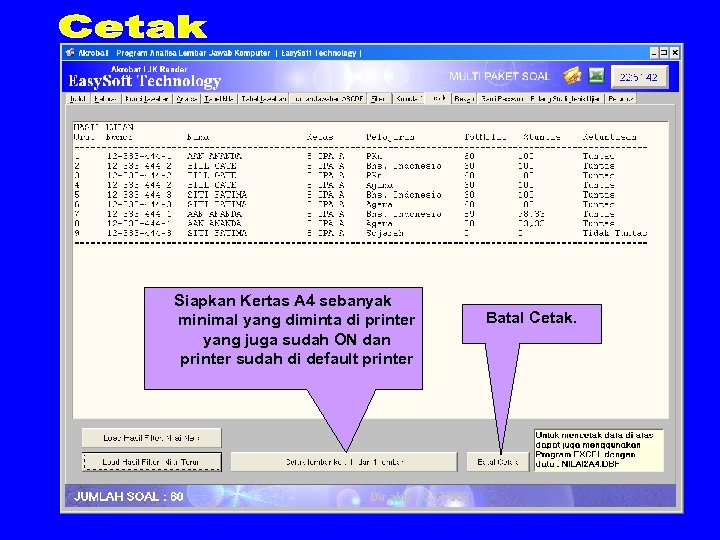Image resolution: width=720 pixels, height=540 pixels.
Task: Select the first tab in the tab row
Action: coord(79,99)
